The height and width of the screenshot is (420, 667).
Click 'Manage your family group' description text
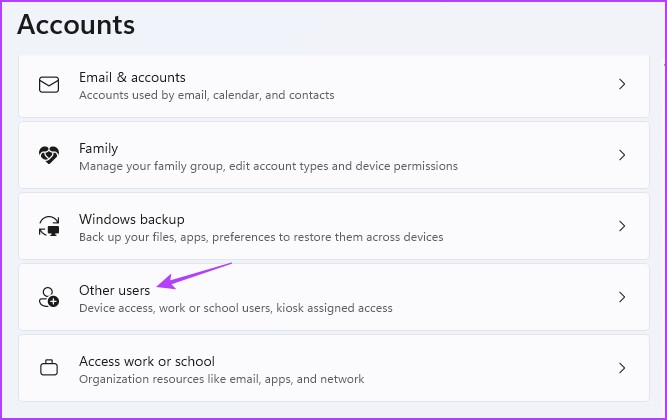[268, 166]
